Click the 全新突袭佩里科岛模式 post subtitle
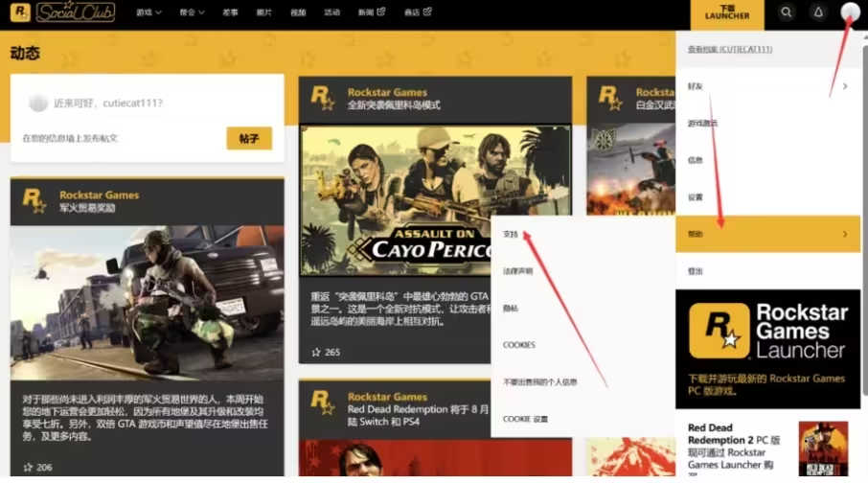The width and height of the screenshot is (868, 483). pyautogui.click(x=394, y=104)
